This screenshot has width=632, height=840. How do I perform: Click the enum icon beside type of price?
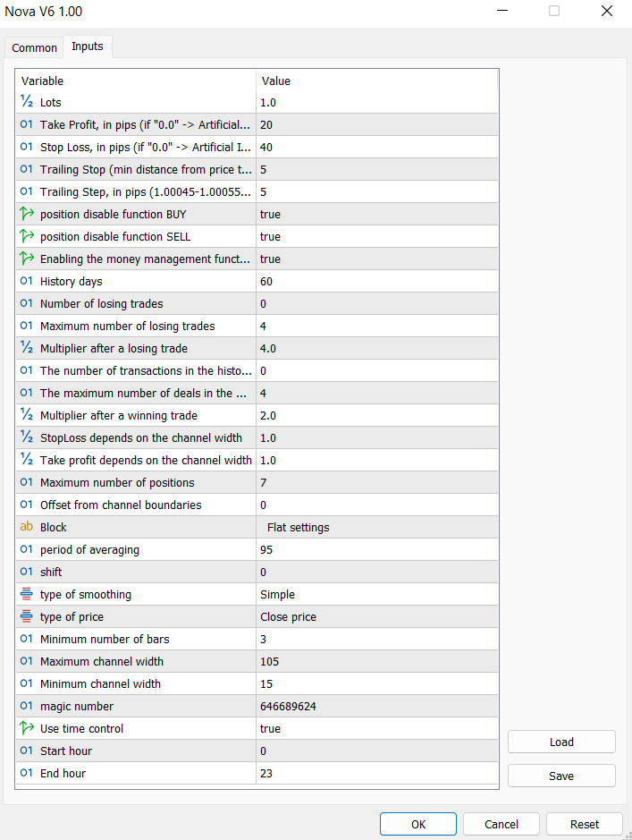pyautogui.click(x=27, y=617)
